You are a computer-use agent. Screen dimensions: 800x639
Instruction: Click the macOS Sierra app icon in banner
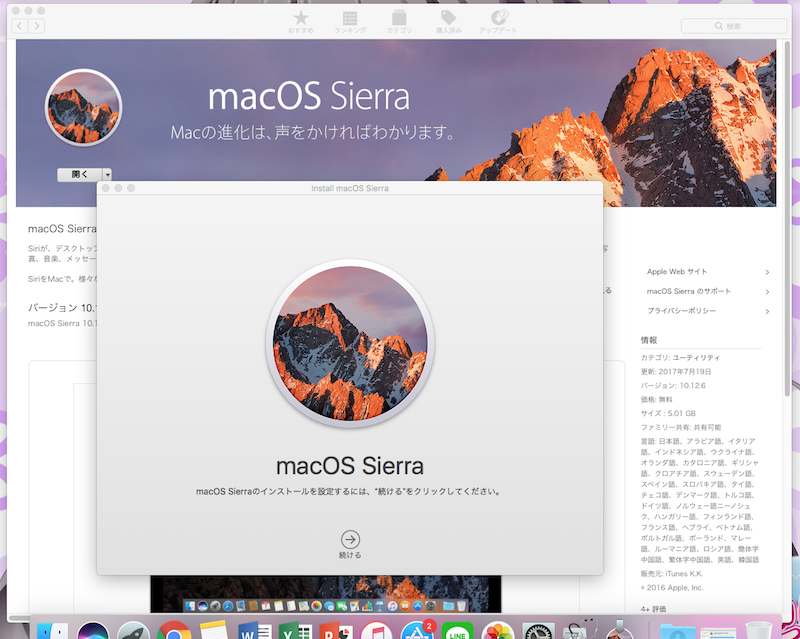coord(83,107)
